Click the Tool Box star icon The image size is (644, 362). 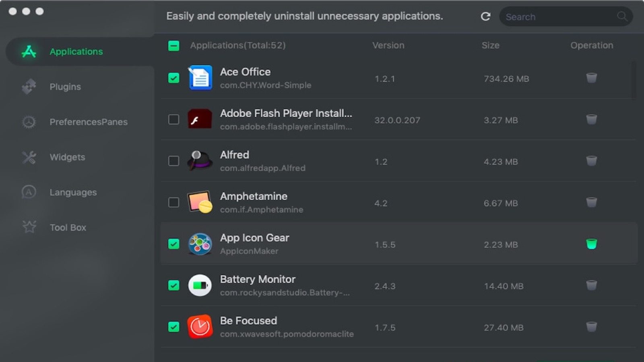click(x=29, y=227)
